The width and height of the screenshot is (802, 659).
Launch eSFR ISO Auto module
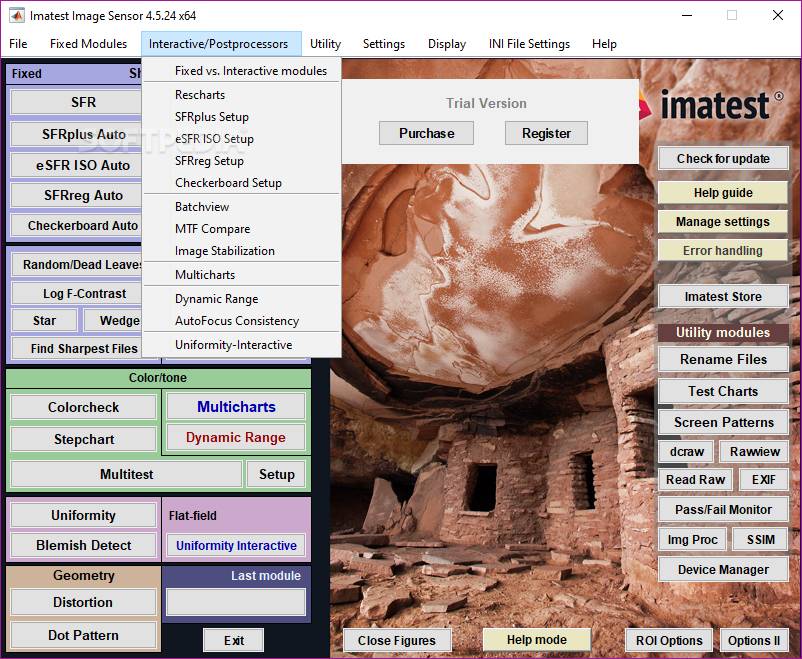coord(76,165)
